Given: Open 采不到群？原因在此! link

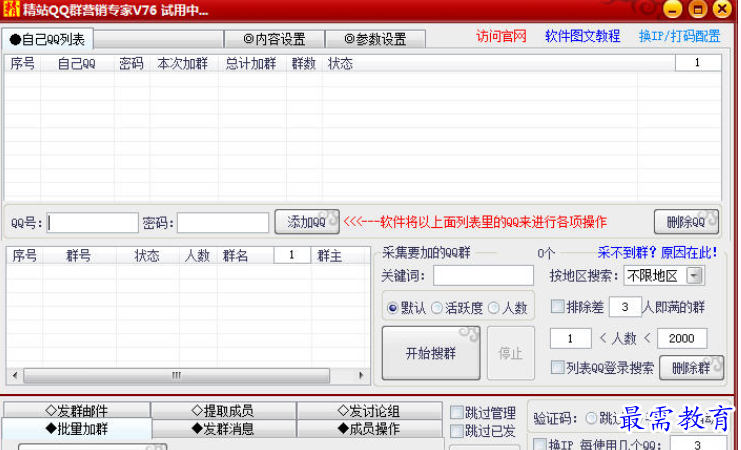Looking at the screenshot, I should (657, 253).
